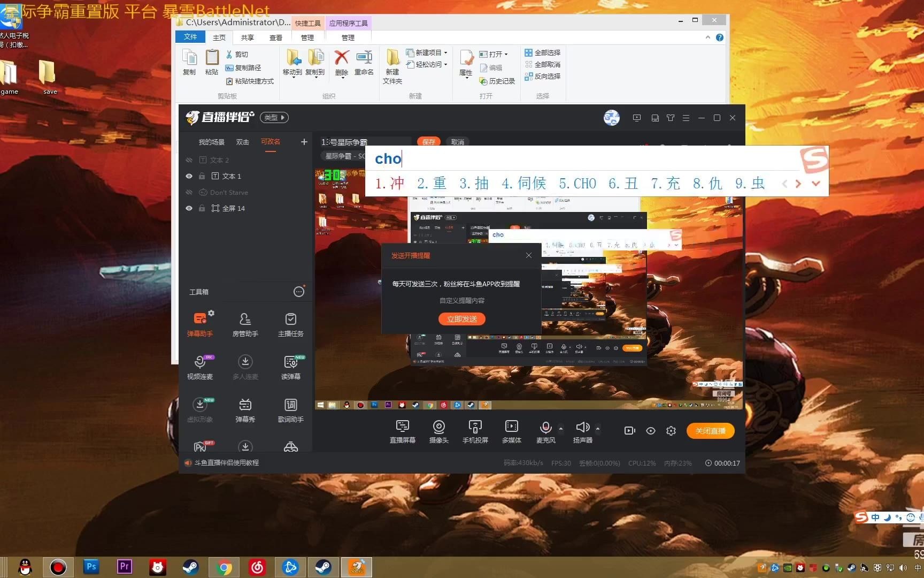Image resolution: width=924 pixels, height=578 pixels.
Task: Hide the 文本 1 layer
Action: click(189, 176)
